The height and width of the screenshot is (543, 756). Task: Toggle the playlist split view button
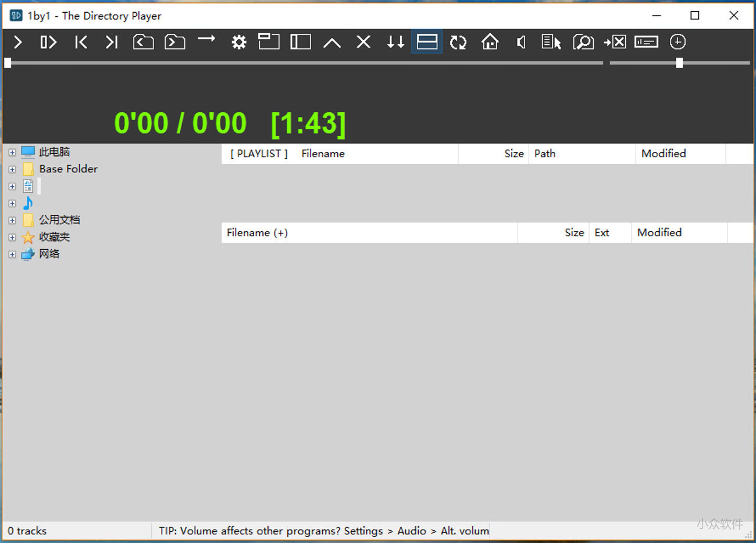click(x=427, y=42)
